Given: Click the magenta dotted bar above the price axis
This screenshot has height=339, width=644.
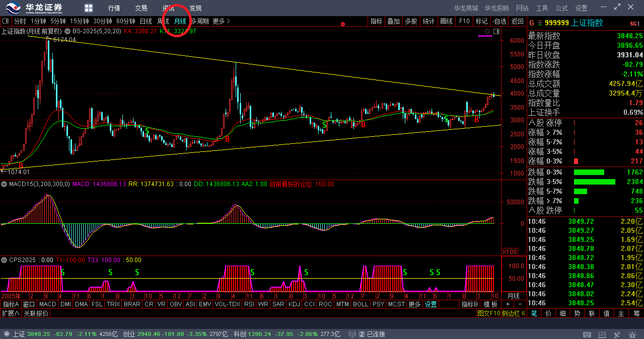Looking at the screenshot, I should click(x=485, y=36).
